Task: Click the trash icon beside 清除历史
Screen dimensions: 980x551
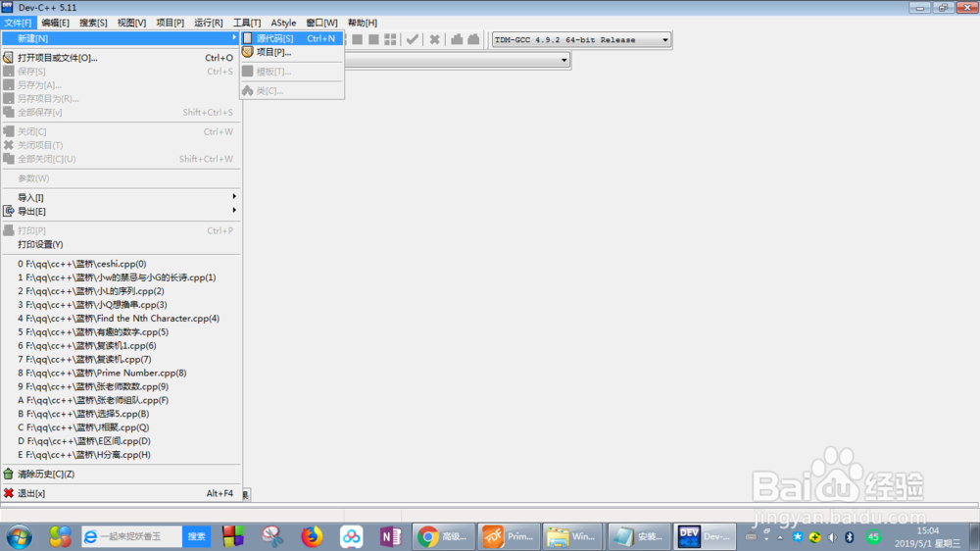Action: click(8, 475)
